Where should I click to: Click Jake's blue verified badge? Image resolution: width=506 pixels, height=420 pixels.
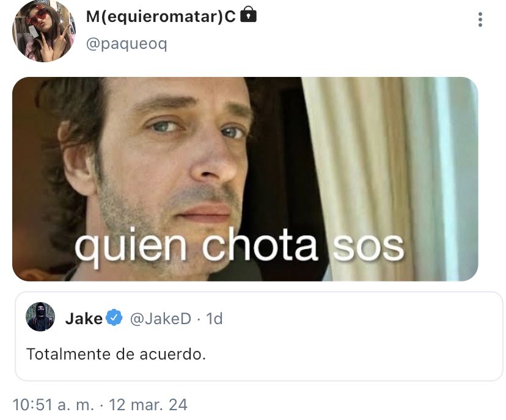click(114, 317)
